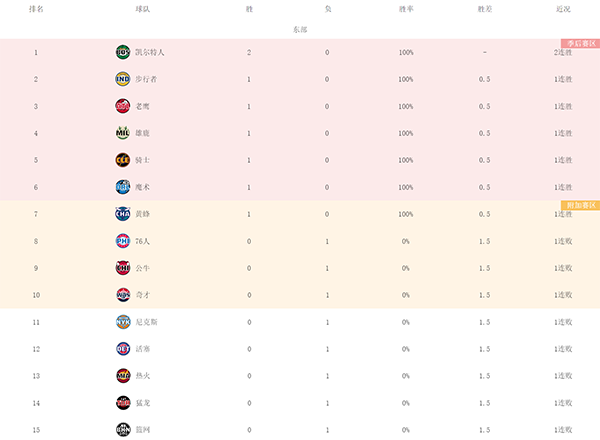Screen dimensions: 600x440
Task: Click the Cavaliers logo in row 5
Action: click(122, 160)
